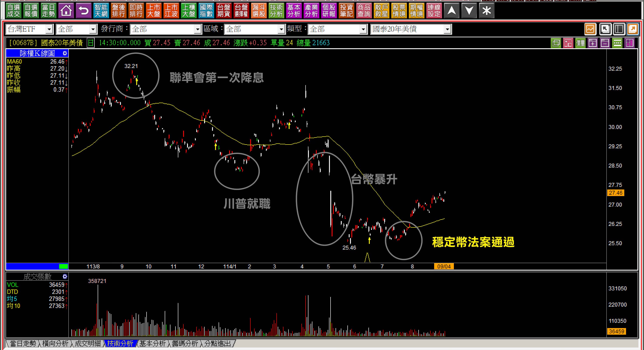Switch to the 基本分析 bottom tab
Screen dimensions: 644x350
point(152,343)
